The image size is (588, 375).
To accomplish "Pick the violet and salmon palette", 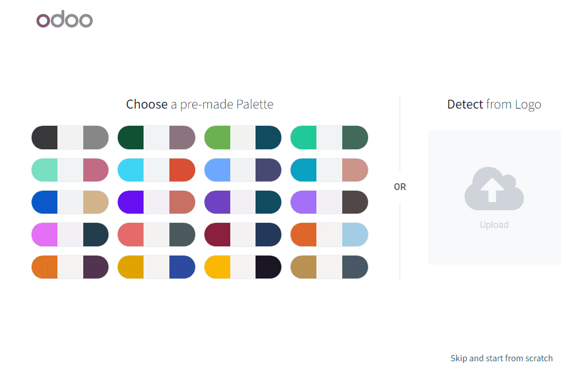I will coord(156,202).
